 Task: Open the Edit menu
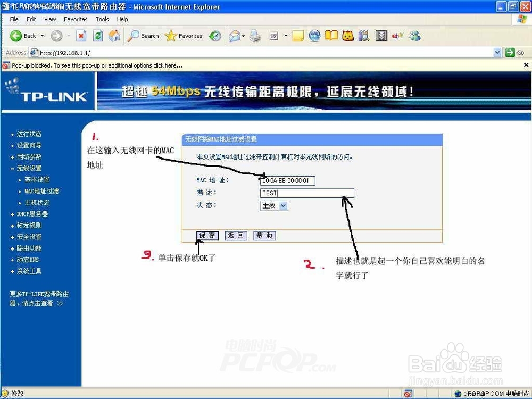(x=31, y=19)
